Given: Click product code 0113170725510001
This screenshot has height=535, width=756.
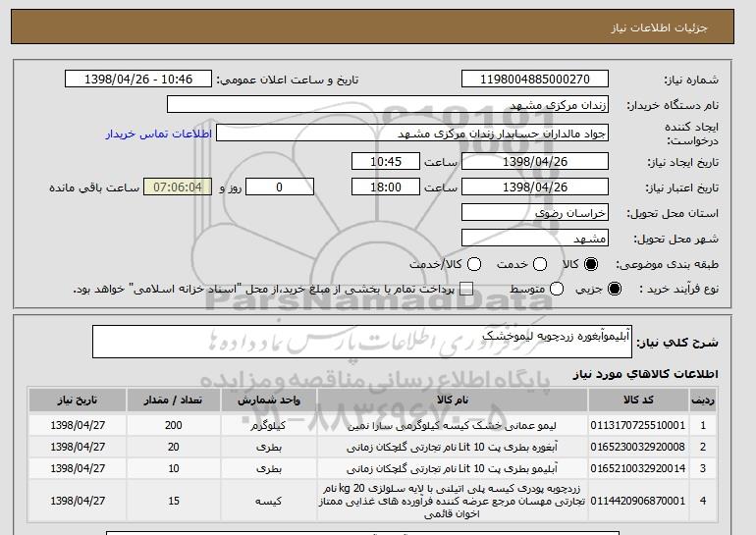Looking at the screenshot, I should pos(638,426).
